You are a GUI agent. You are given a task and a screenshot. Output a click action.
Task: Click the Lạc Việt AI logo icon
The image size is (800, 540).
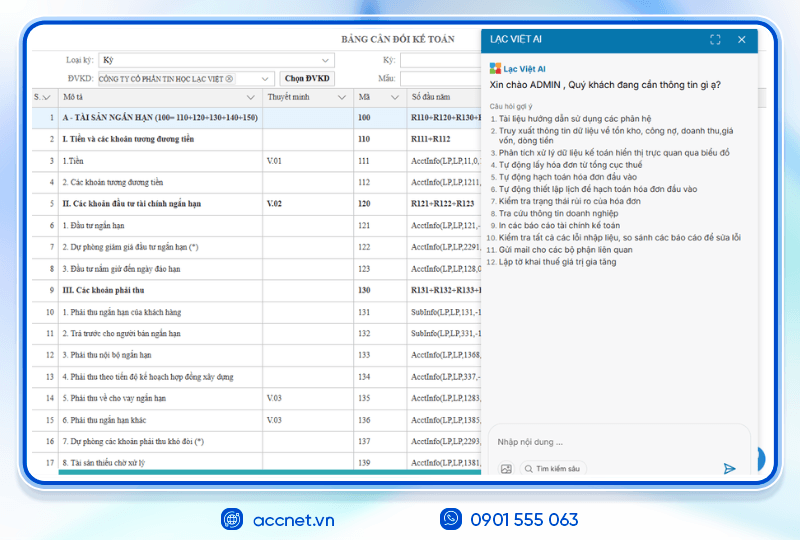pyautogui.click(x=495, y=69)
